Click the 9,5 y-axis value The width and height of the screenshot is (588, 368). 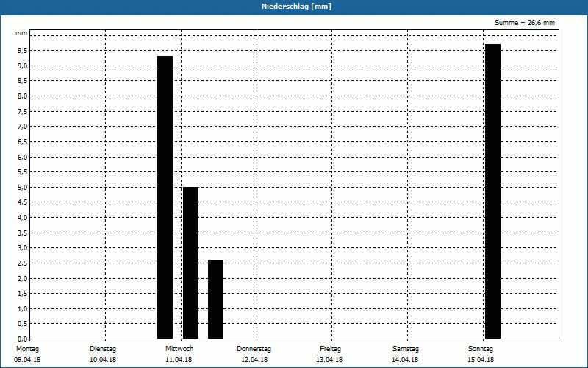click(x=23, y=51)
